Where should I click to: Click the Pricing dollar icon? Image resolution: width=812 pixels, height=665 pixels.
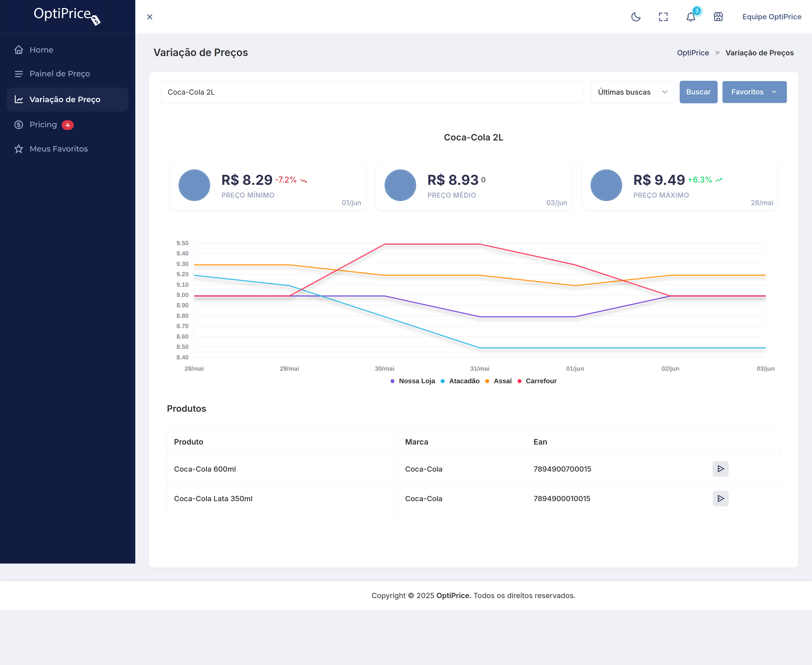19,124
